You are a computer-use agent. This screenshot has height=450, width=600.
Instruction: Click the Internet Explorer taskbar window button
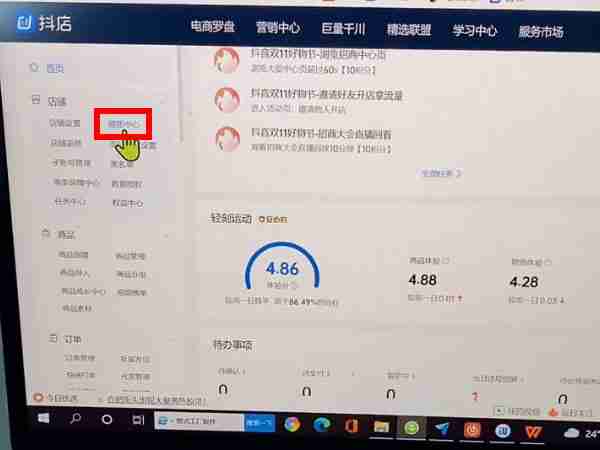[x=198, y=421]
